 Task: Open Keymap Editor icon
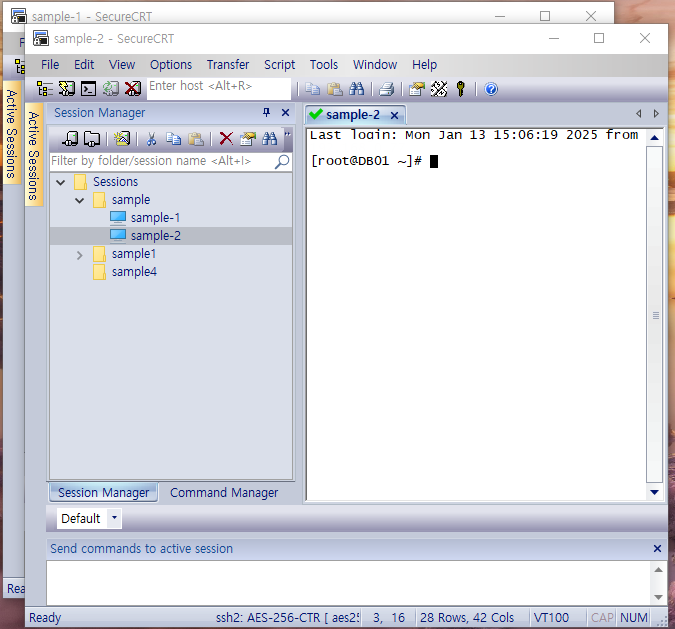[x=439, y=89]
